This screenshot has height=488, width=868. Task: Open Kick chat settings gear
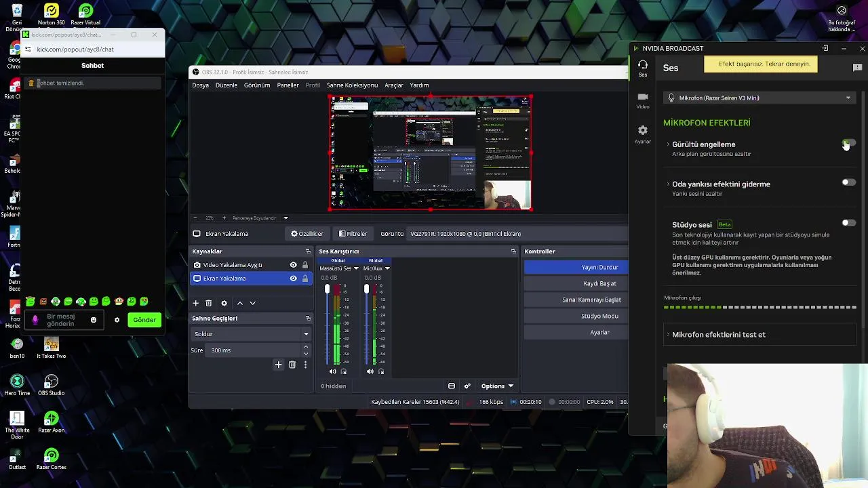tap(117, 320)
